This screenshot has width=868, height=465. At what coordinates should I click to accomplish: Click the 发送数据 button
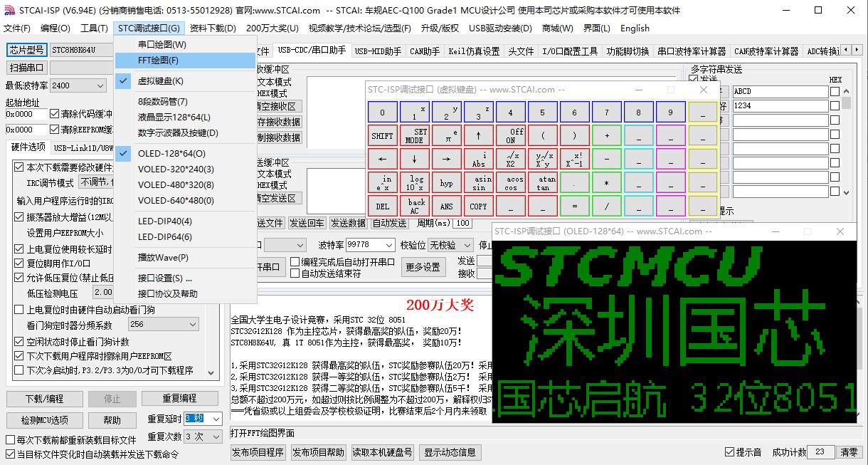(349, 223)
